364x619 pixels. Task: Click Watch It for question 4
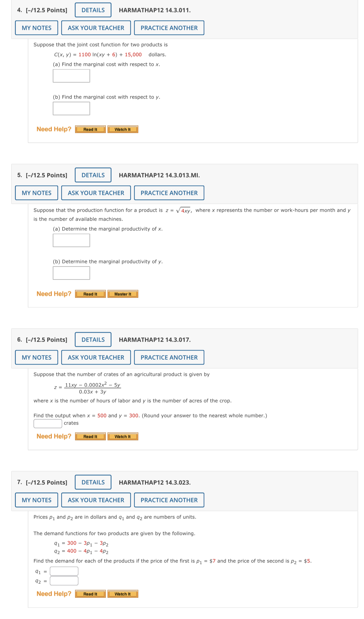[x=122, y=129]
